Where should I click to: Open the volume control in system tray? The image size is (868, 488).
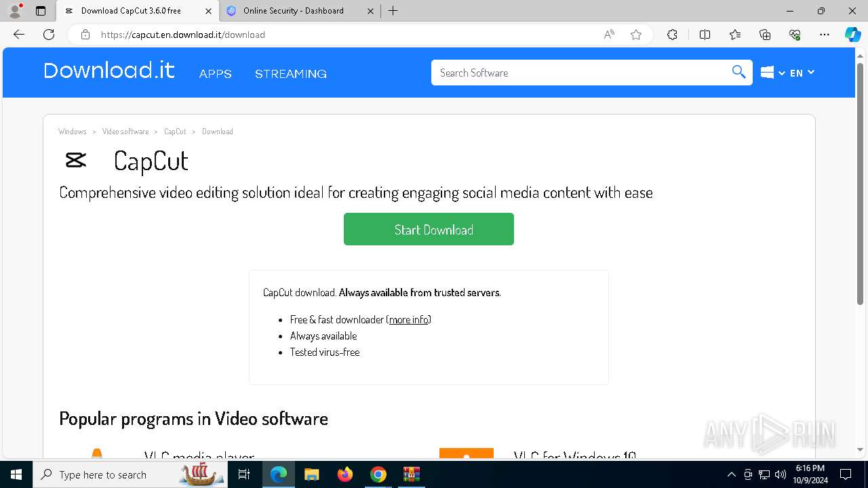(781, 474)
